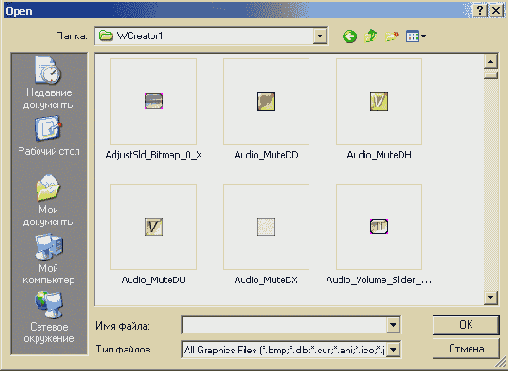
Task: Click the Audio_MuteDD file name
Action: click(266, 155)
